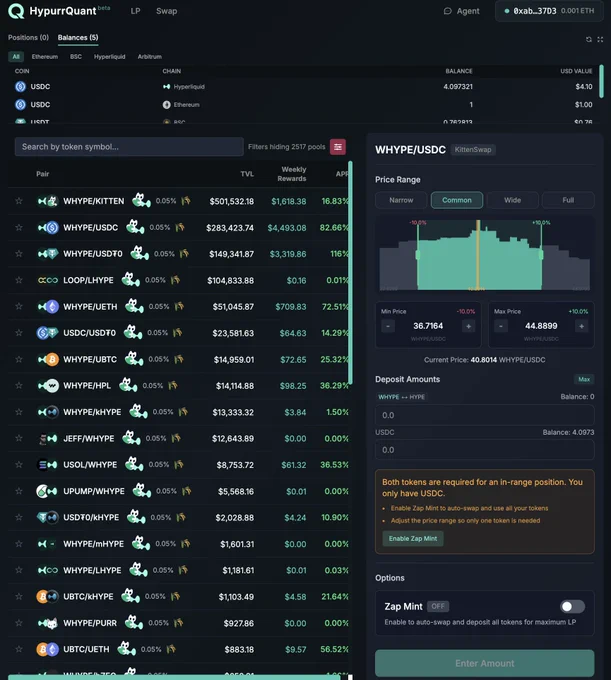Increase the Max Price value

(582, 326)
